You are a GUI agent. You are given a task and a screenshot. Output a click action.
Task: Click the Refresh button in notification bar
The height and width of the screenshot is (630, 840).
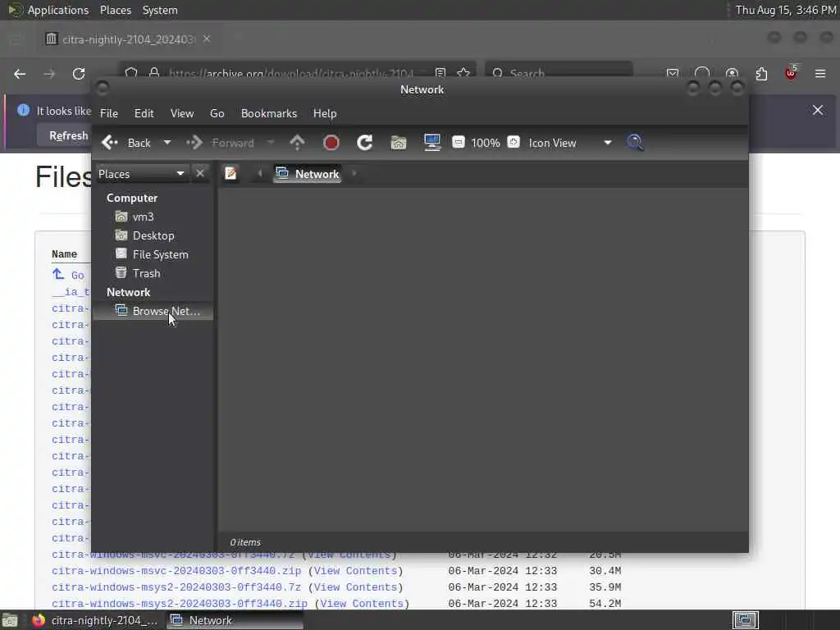pos(69,136)
